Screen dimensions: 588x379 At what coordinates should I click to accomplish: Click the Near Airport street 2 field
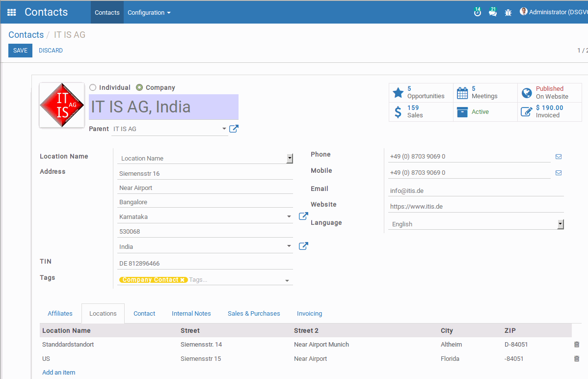[205, 188]
